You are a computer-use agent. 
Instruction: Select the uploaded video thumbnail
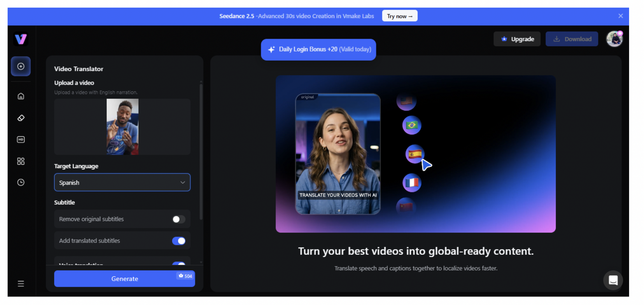point(122,127)
